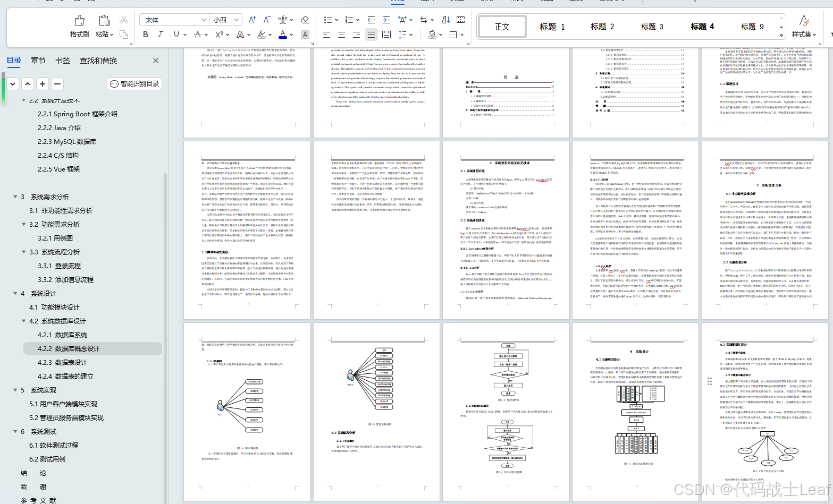833x504 pixels.
Task: Apply the 标题 4 style
Action: (702, 27)
